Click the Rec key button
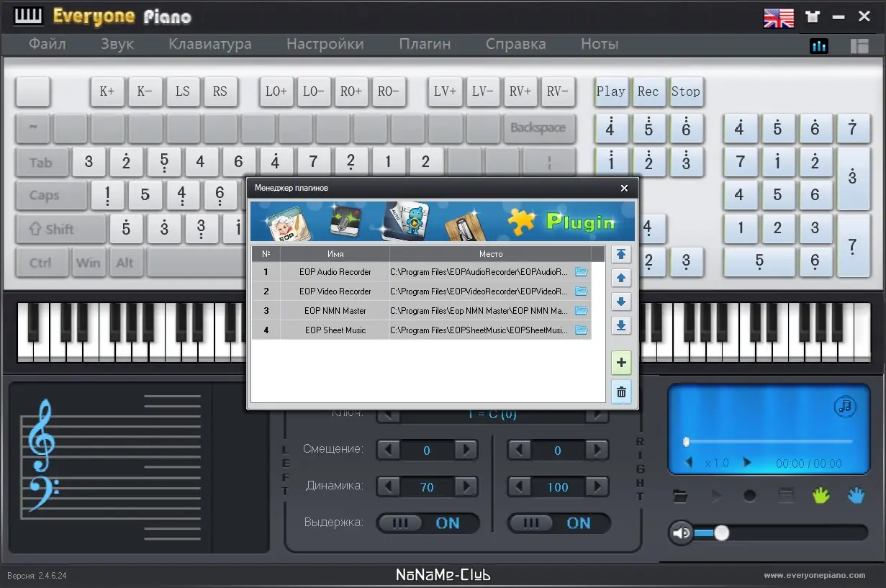 pos(648,91)
